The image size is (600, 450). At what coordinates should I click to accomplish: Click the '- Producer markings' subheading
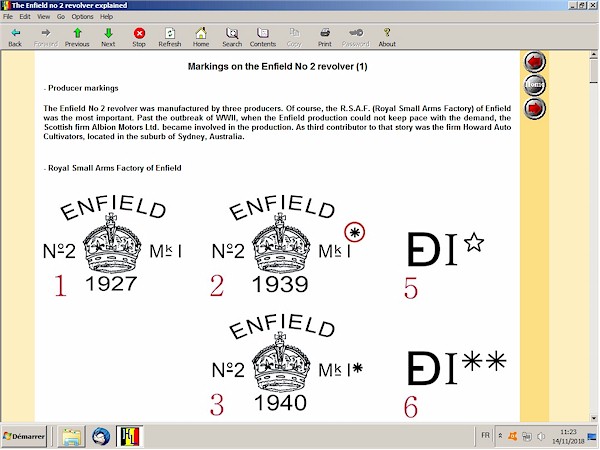[81, 88]
